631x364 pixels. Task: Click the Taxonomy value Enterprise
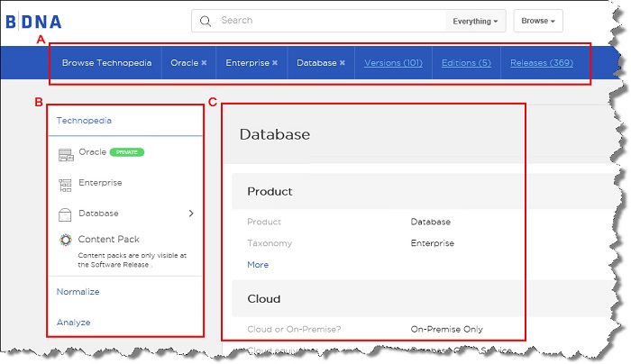pos(432,243)
